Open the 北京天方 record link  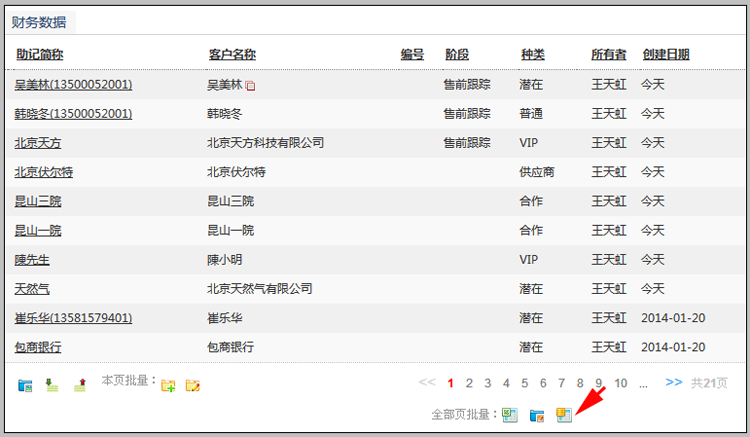(38, 143)
